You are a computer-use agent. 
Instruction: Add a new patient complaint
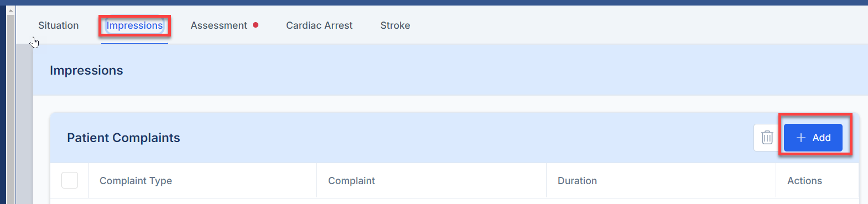(x=813, y=138)
